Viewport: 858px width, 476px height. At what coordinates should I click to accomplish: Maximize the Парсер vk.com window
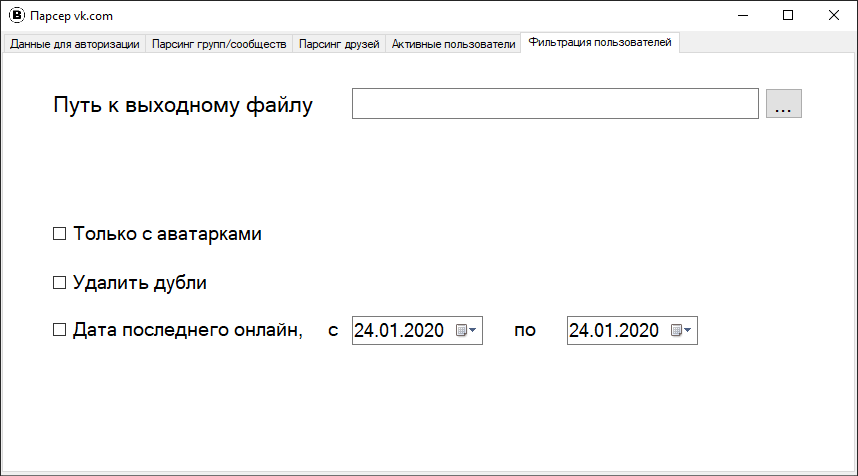(x=788, y=15)
